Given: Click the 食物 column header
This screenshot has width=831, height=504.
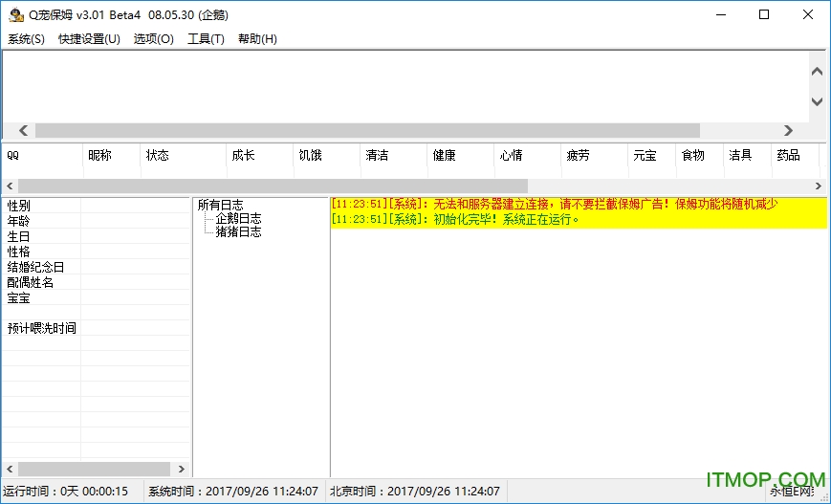Looking at the screenshot, I should coord(699,155).
